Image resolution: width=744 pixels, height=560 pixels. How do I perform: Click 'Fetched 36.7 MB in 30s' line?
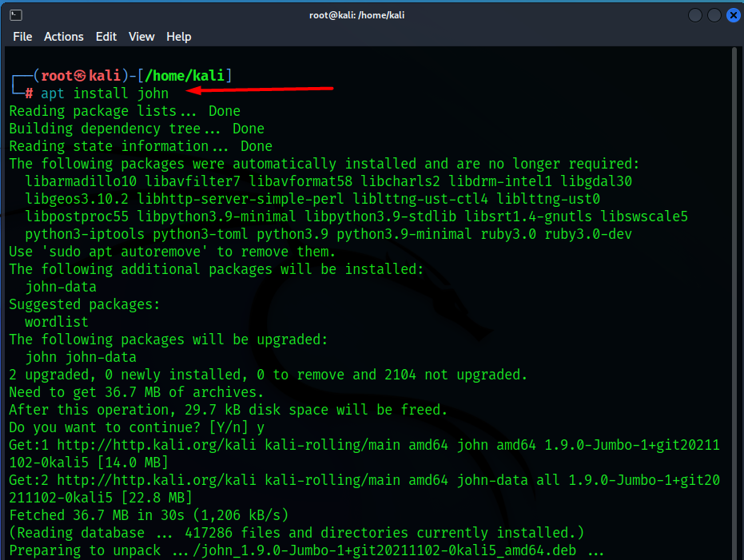[149, 515]
